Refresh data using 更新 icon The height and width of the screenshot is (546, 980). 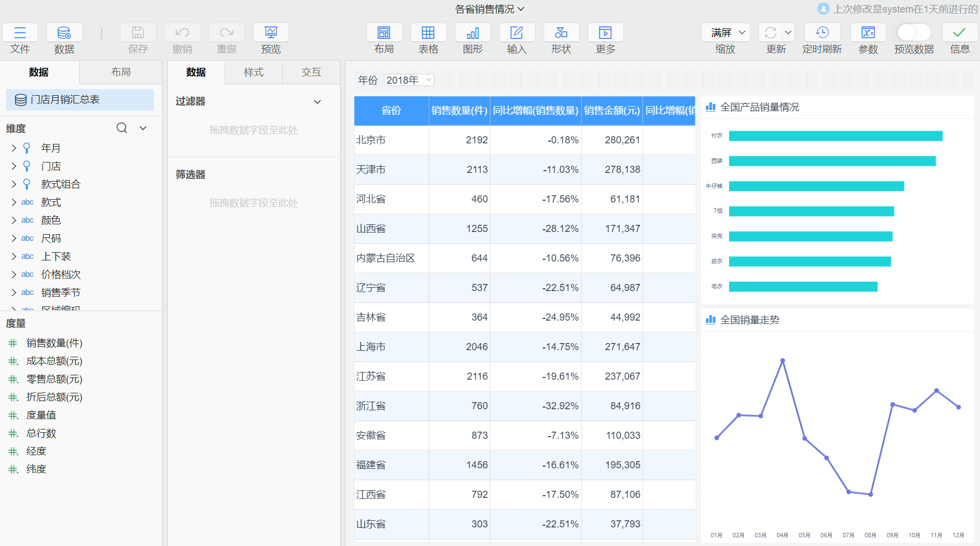point(772,32)
